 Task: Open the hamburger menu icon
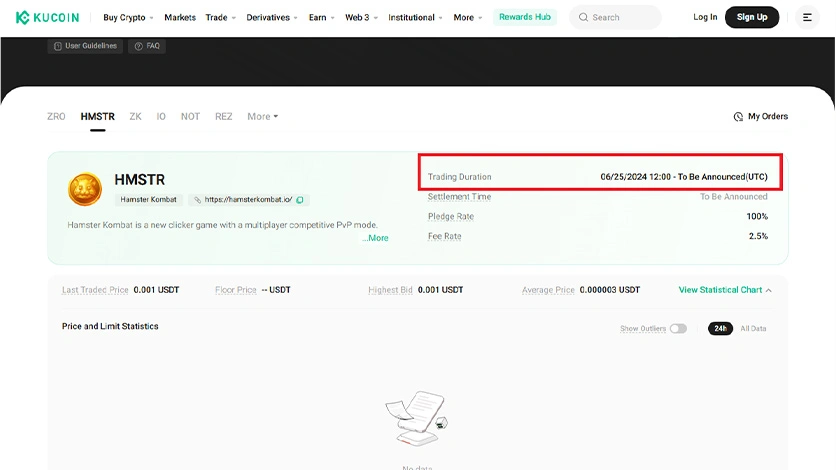tap(807, 18)
